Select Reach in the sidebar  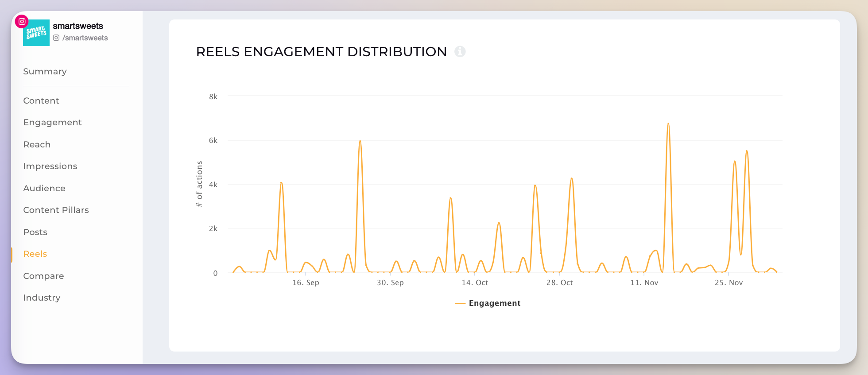coord(37,144)
